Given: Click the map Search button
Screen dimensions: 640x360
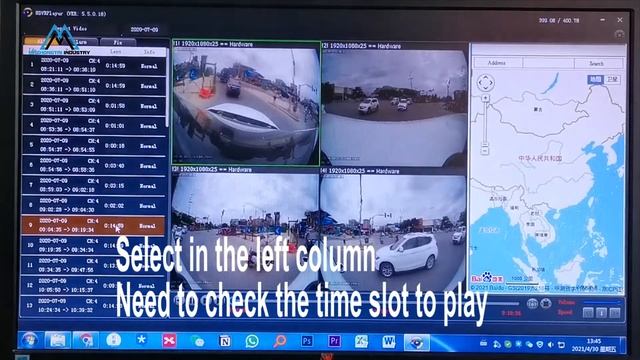Looking at the screenshot, I should pyautogui.click(x=598, y=63).
